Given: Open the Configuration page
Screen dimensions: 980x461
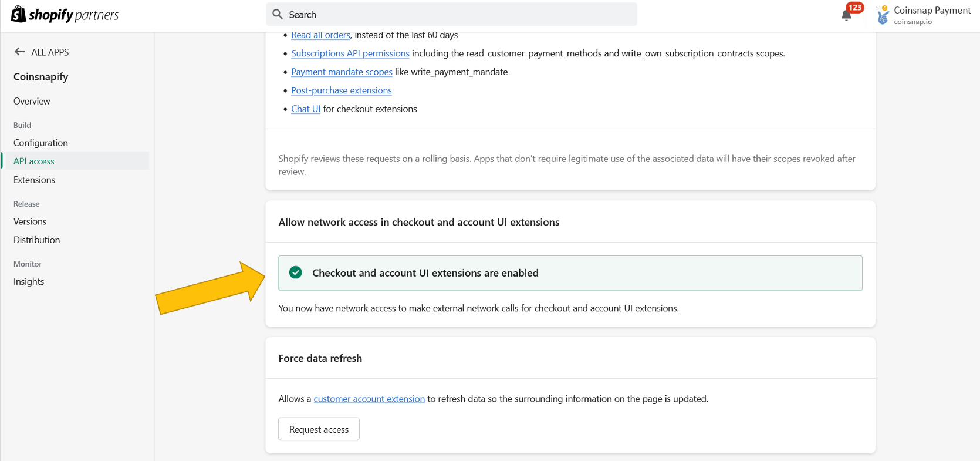Looking at the screenshot, I should click(x=40, y=143).
